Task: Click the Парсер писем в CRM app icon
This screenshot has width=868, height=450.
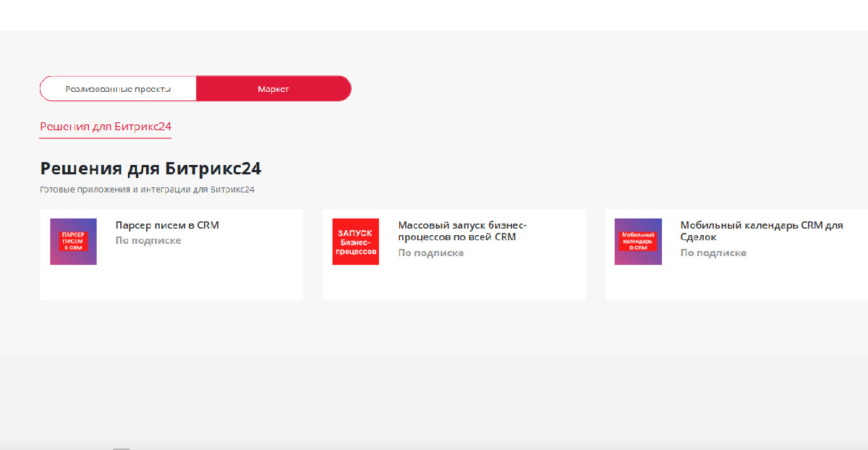Action: point(73,242)
